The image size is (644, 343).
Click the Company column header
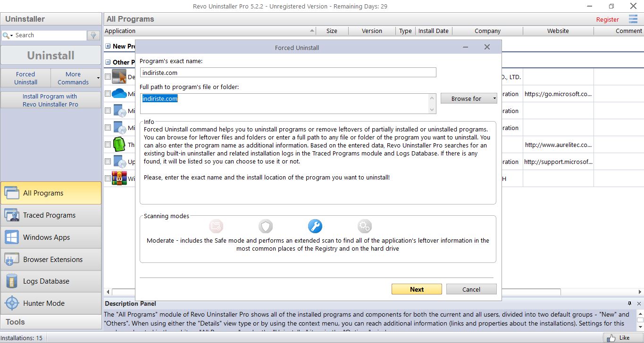[x=487, y=31]
